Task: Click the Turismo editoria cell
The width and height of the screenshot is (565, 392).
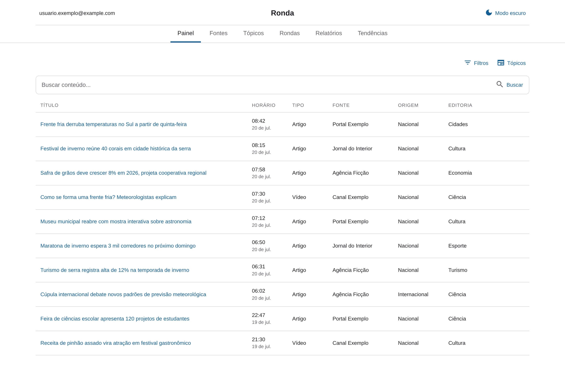Action: (457, 270)
